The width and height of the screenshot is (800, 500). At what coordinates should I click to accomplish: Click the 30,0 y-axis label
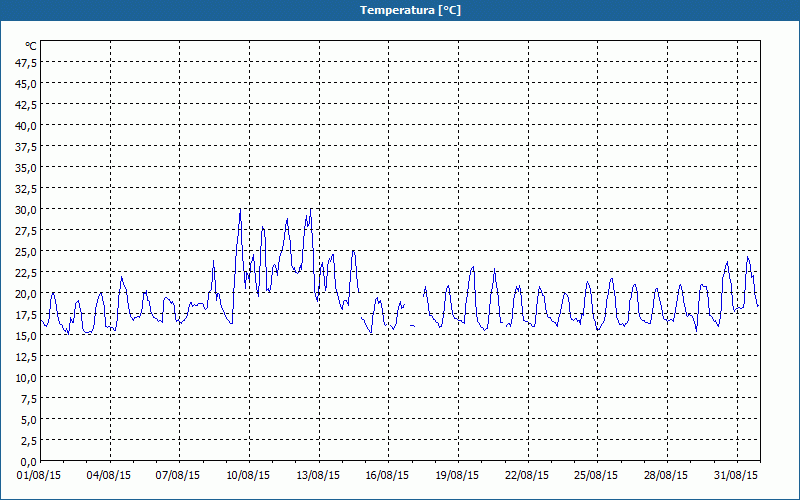coord(27,210)
